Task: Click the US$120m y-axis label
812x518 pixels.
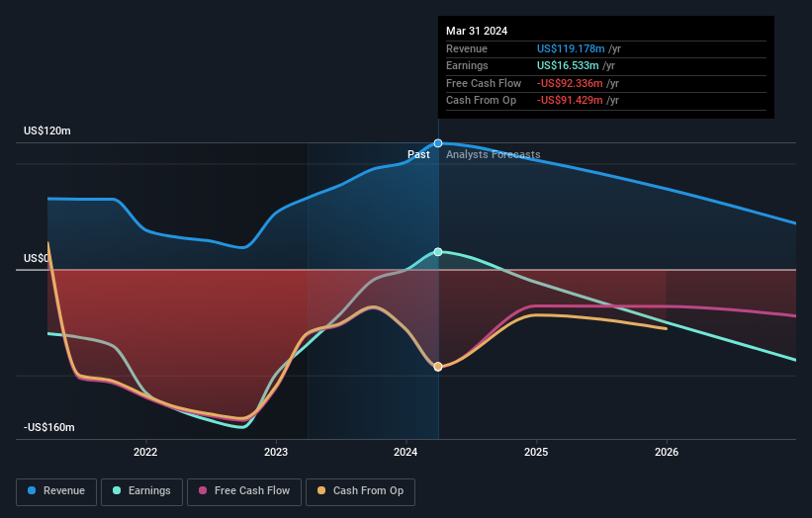Action: [47, 130]
